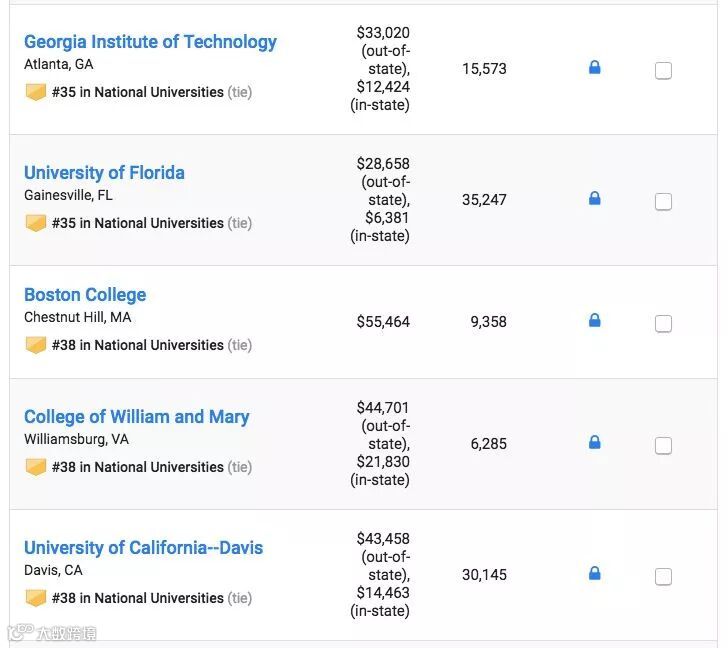This screenshot has width=728, height=648.
Task: Click the lock icon for University of California--Davis
Action: [595, 574]
